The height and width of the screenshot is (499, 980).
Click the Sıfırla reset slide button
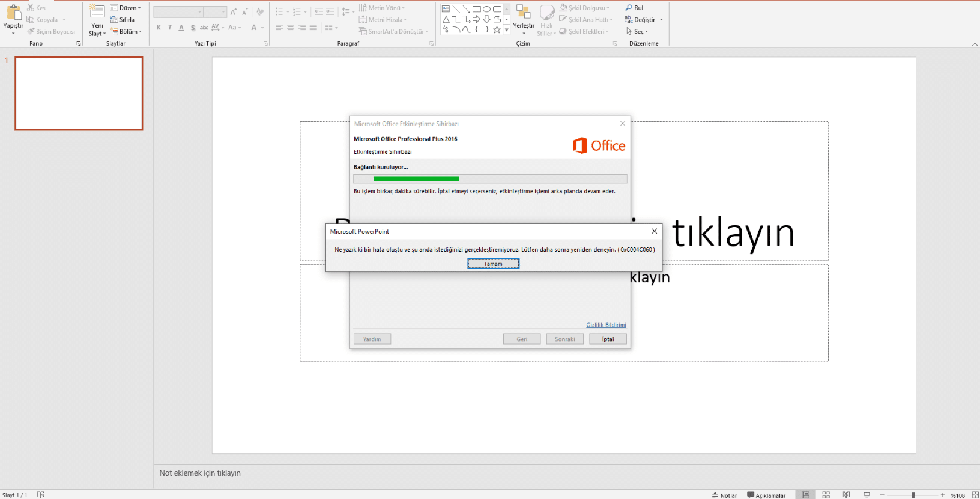[x=122, y=20]
